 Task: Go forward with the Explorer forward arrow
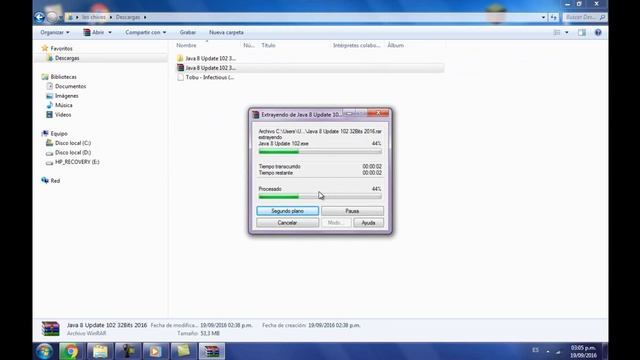[52, 17]
